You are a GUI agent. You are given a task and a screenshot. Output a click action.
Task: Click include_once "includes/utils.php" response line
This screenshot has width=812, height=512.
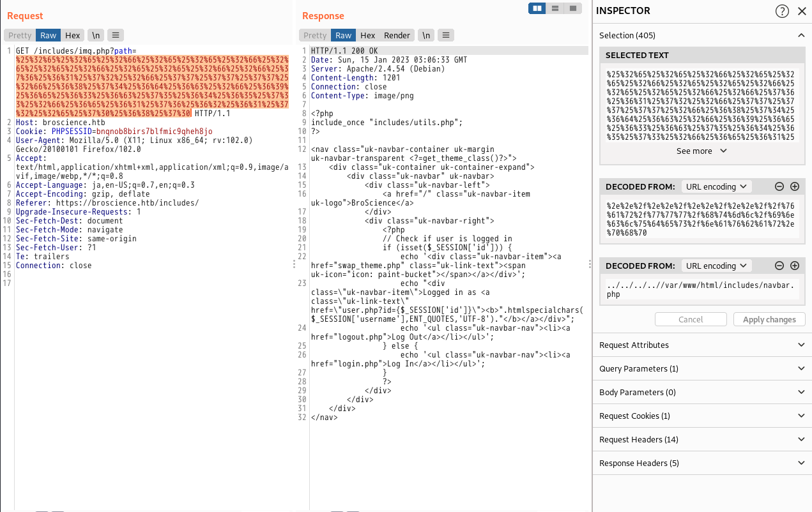[387, 122]
